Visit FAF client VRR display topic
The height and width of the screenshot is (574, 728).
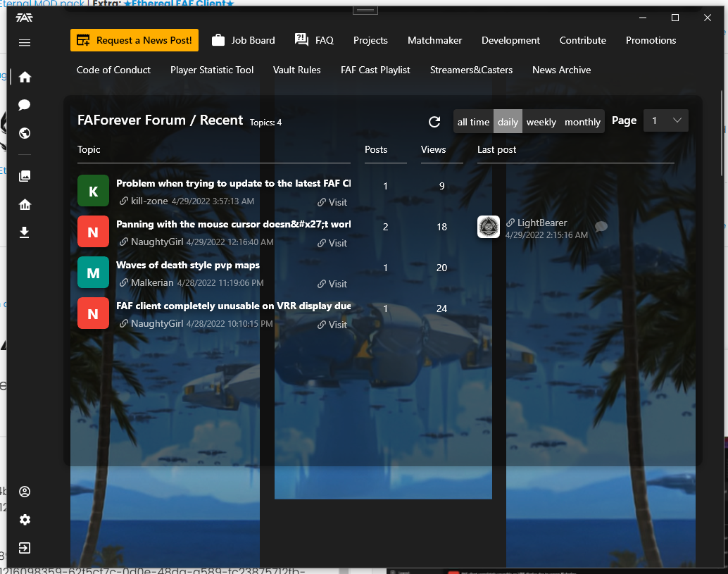point(332,325)
